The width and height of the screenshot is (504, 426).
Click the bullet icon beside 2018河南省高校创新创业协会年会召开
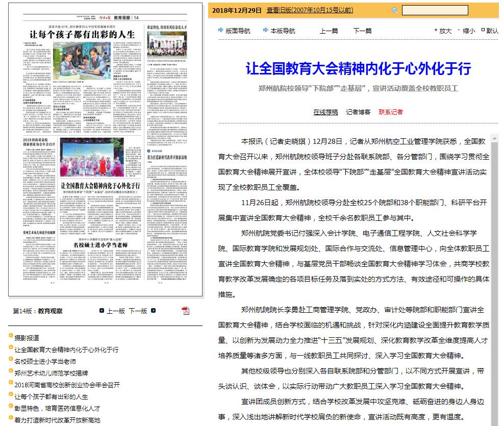click(11, 383)
